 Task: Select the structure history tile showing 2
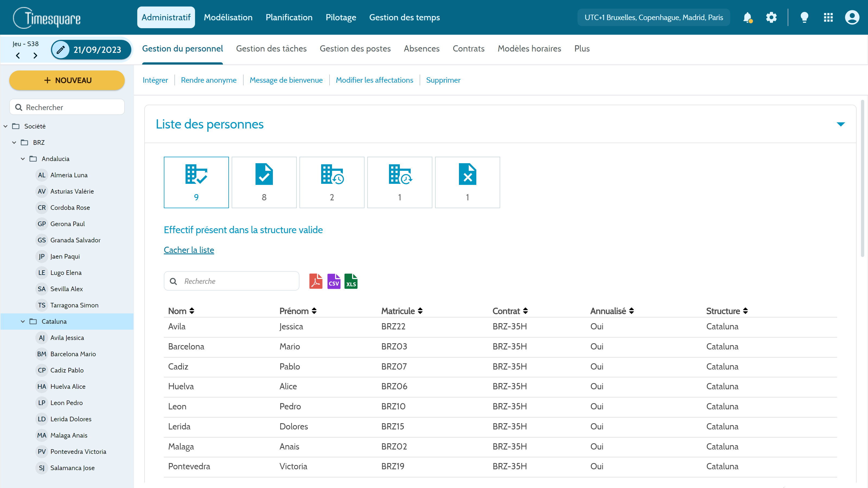click(x=331, y=182)
